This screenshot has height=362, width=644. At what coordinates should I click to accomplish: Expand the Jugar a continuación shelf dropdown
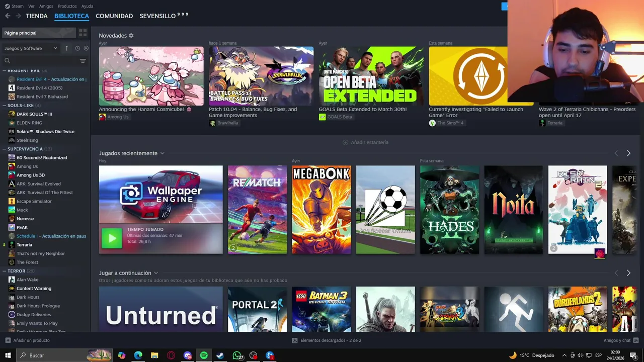click(156, 273)
